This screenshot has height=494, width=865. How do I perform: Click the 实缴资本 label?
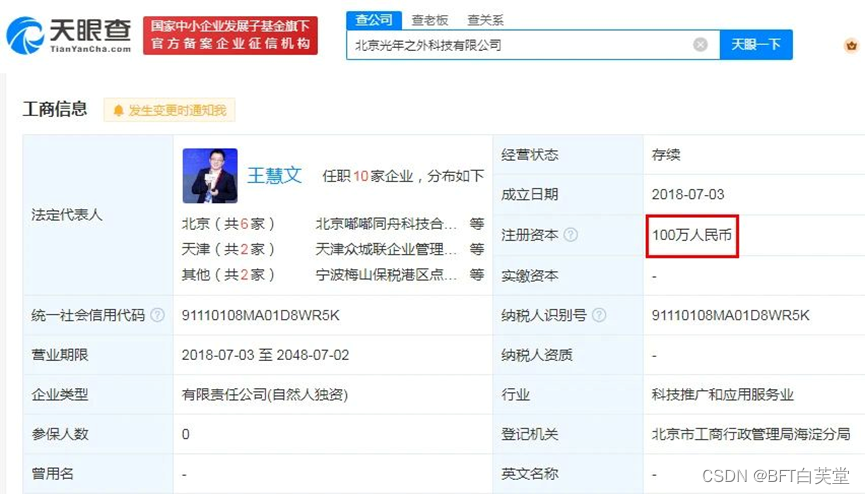[x=530, y=275]
